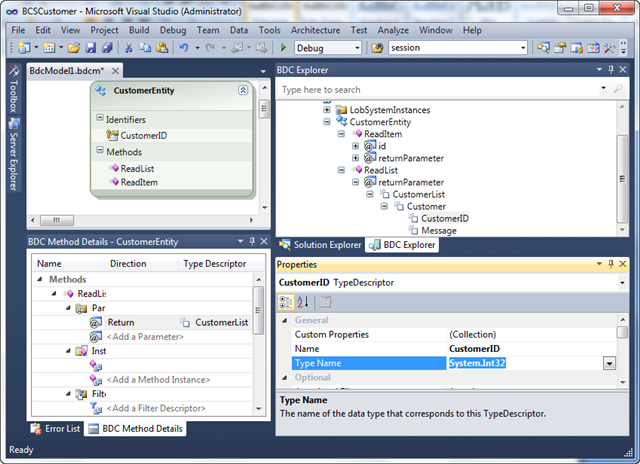Sort Properties alphabetically
This screenshot has width=640, height=464.
[x=303, y=302]
